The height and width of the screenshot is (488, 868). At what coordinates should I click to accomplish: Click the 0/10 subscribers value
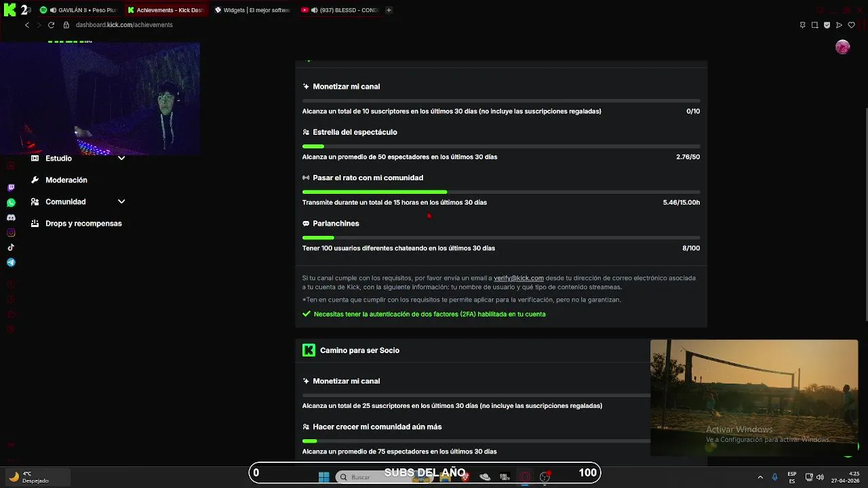pos(693,111)
